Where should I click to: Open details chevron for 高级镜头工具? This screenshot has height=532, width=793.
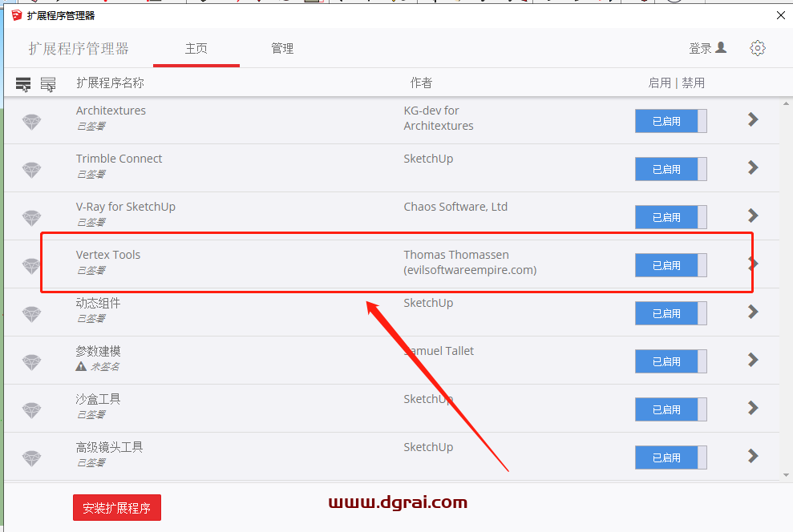[x=753, y=456]
